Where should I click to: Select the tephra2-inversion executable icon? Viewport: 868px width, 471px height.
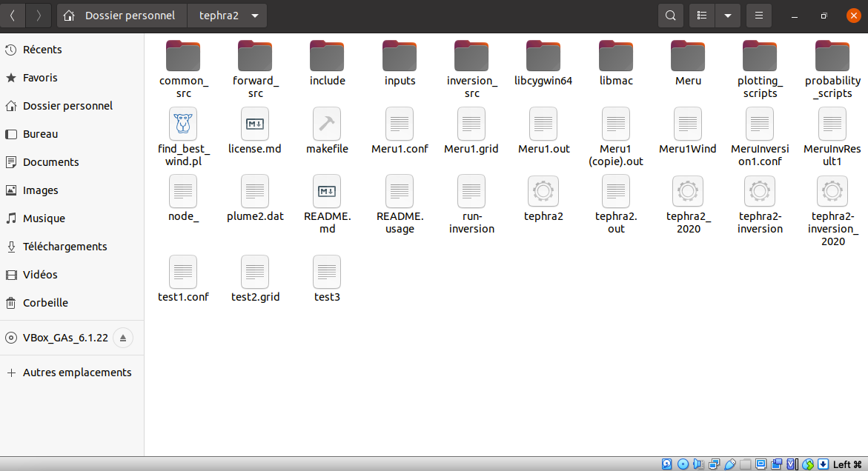pos(760,192)
